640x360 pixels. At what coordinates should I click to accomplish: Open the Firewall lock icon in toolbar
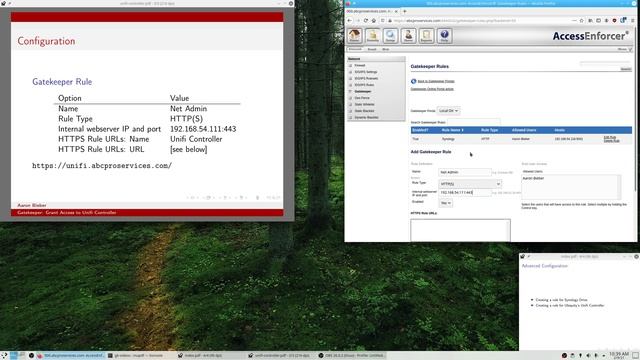[372, 36]
